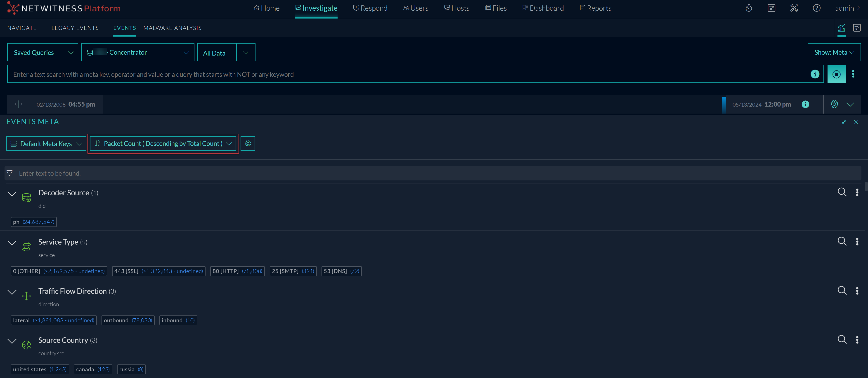
Task: Toggle the event histogram chart view
Action: click(841, 28)
